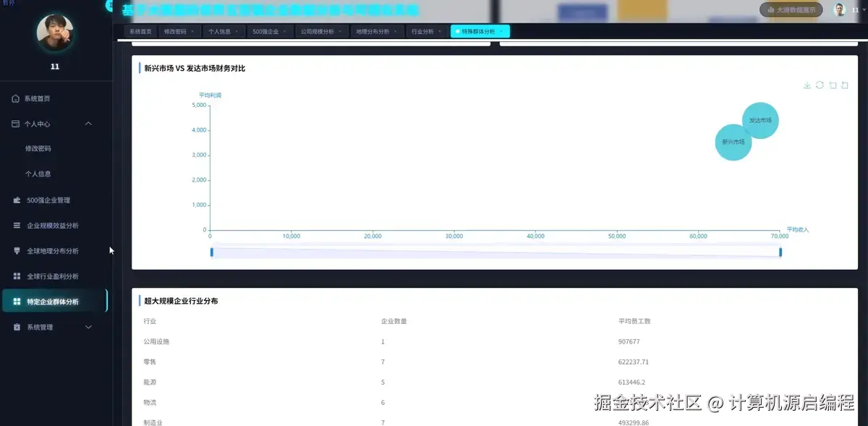Click the right handle of chart zoom slider

(x=780, y=252)
